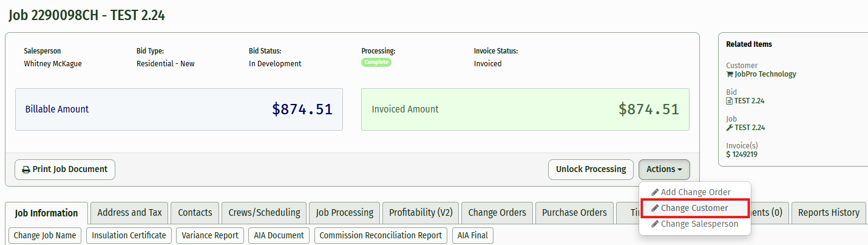868x245 pixels.
Task: Click the pencil icon beside Add Change Order
Action: coord(654,192)
